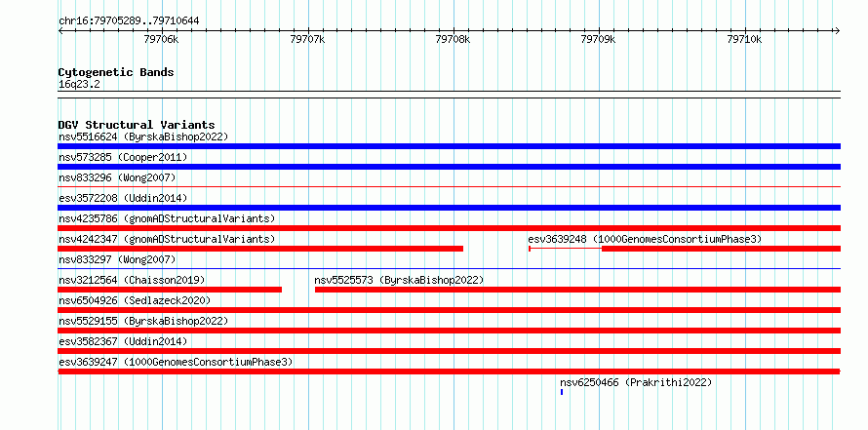Select the red bar under esv3639247

coord(449,371)
